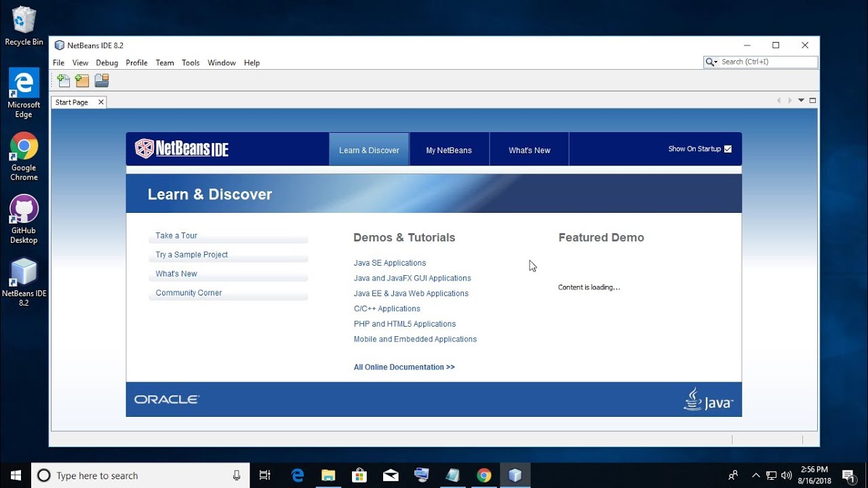Click All Online Documentation link
This screenshot has height=488, width=868.
click(404, 367)
